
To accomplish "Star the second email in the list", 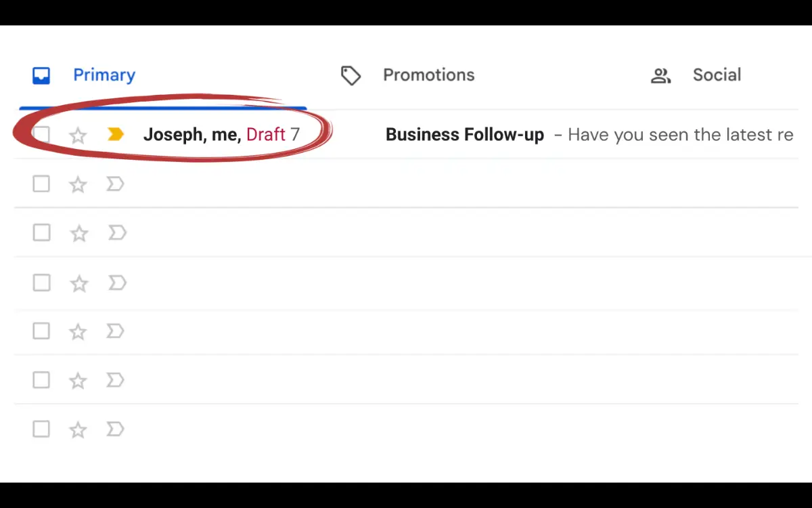I will tap(77, 184).
